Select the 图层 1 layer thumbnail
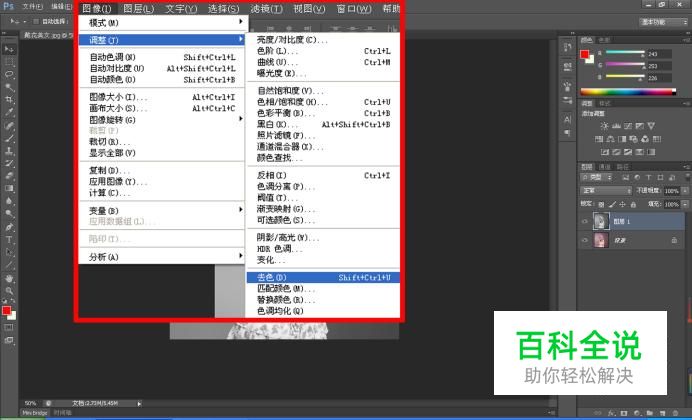 pyautogui.click(x=601, y=221)
